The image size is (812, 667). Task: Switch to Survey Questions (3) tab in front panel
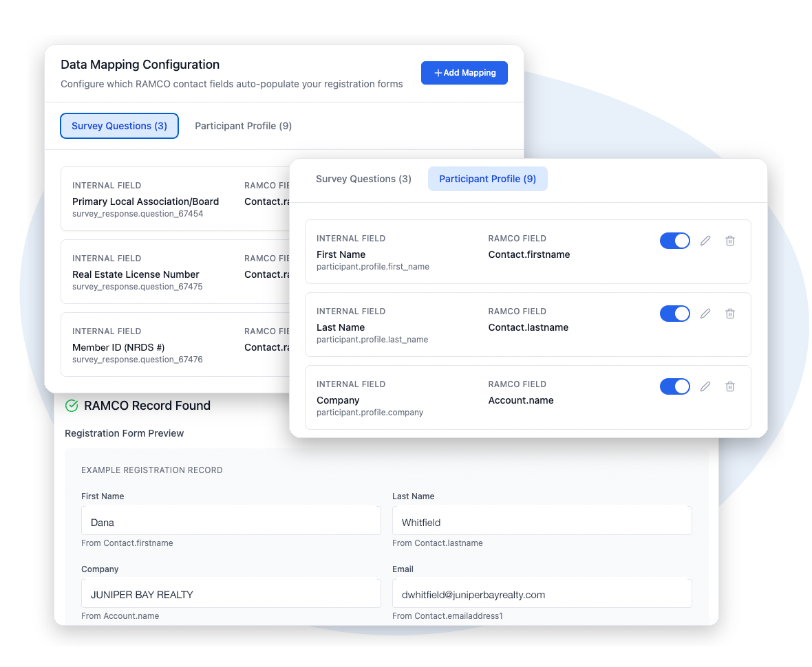[363, 179]
